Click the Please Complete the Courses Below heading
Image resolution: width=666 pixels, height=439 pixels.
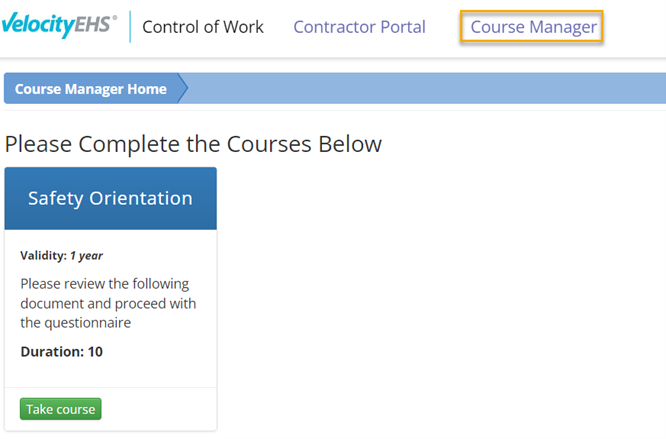point(193,144)
